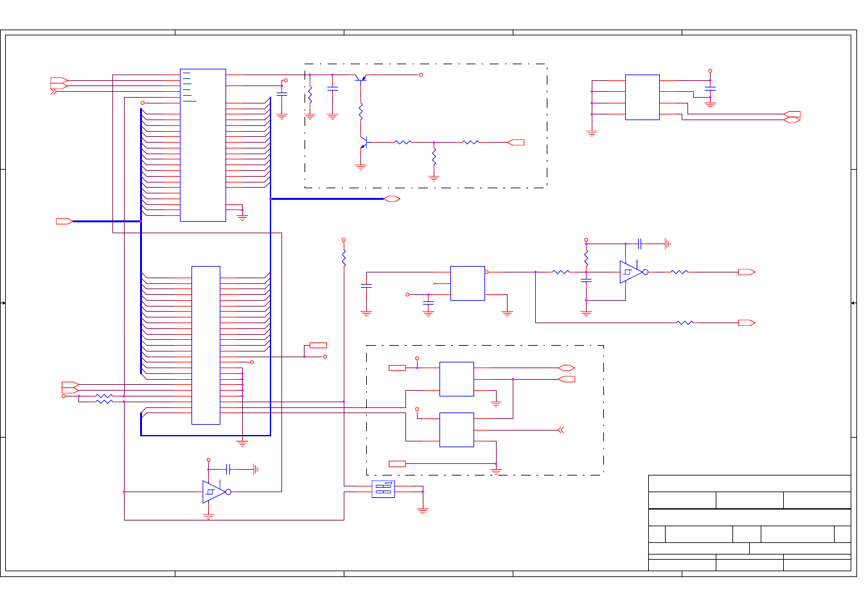
Task: Select the resistor connected to the NPN transistor base
Action: (403, 142)
